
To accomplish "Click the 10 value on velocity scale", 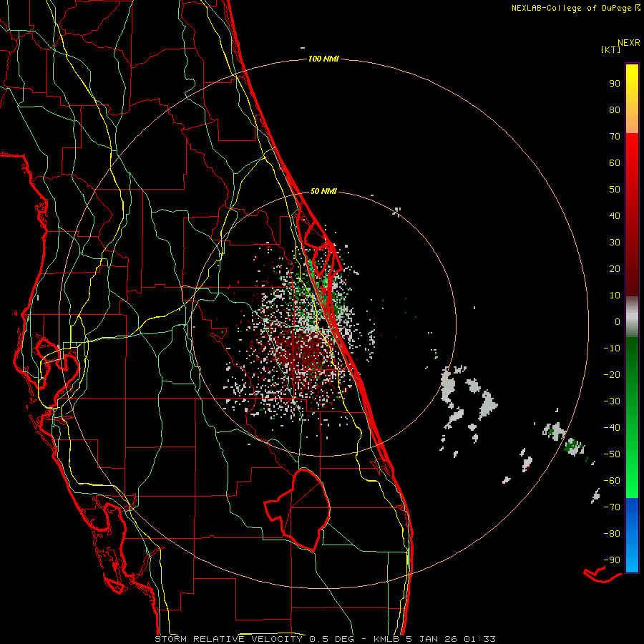I will (x=615, y=296).
